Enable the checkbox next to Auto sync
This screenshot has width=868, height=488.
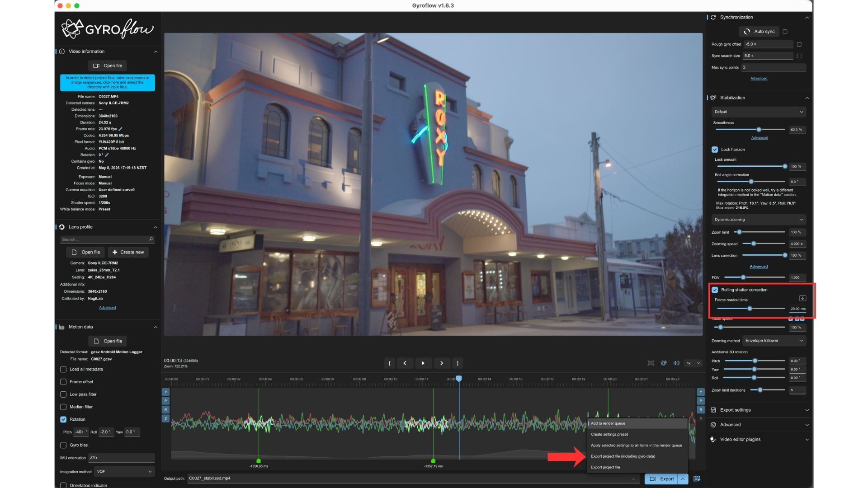coord(785,32)
